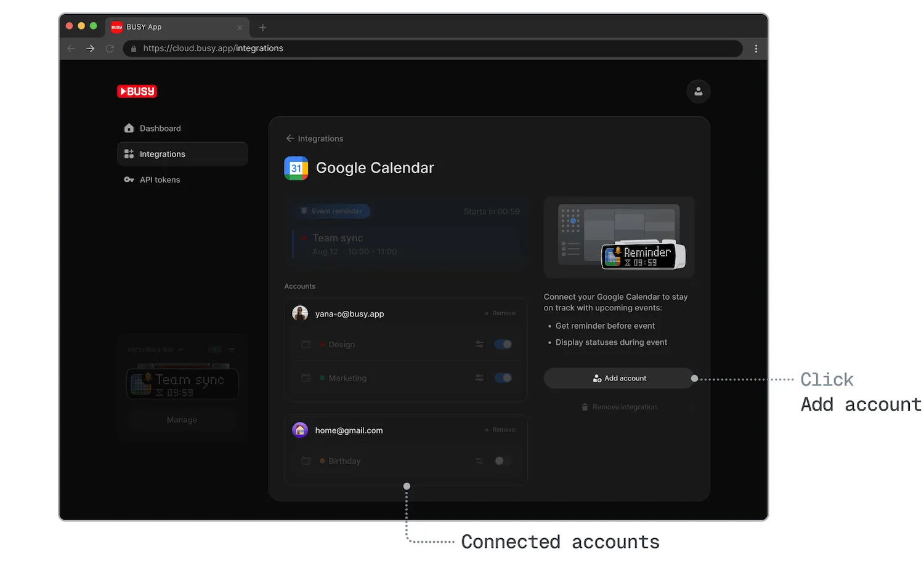The height and width of the screenshot is (567, 924).
Task: Remove the yana-o@busy.app account
Action: (500, 313)
